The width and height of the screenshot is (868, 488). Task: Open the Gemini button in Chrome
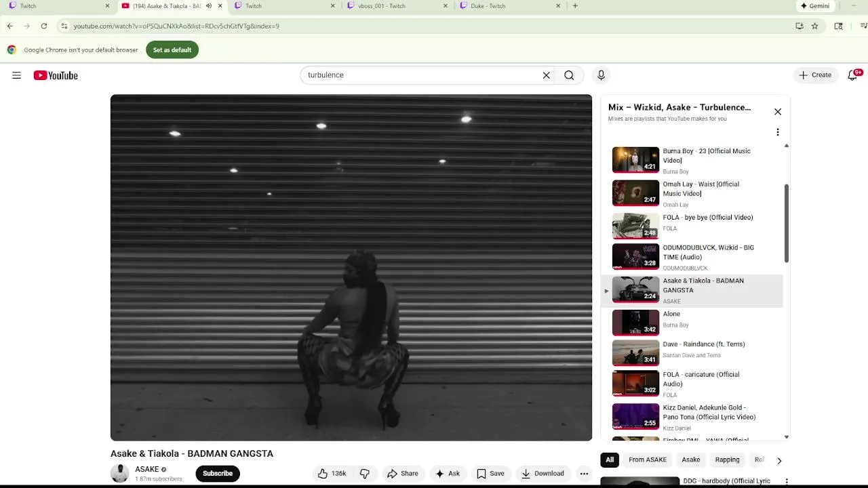point(815,6)
